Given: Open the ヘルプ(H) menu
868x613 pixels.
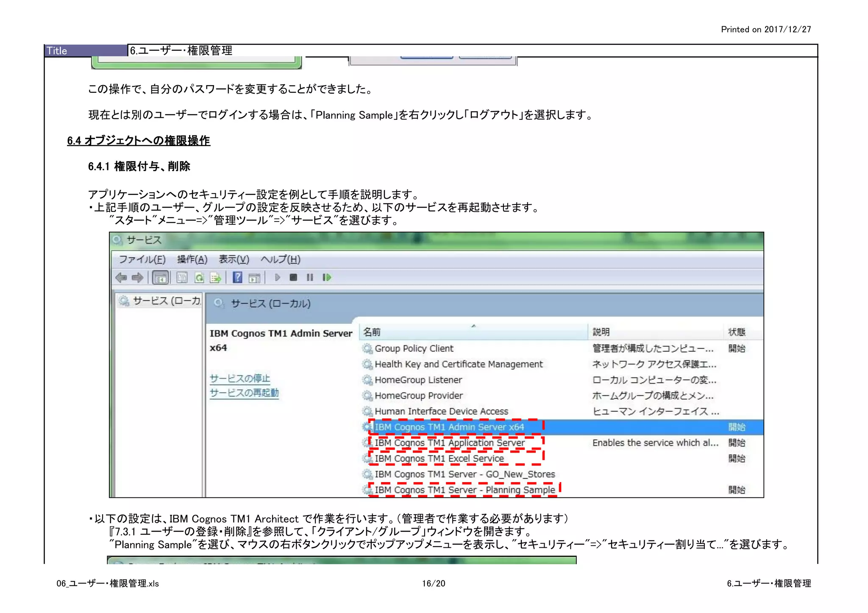Looking at the screenshot, I should tap(281, 259).
